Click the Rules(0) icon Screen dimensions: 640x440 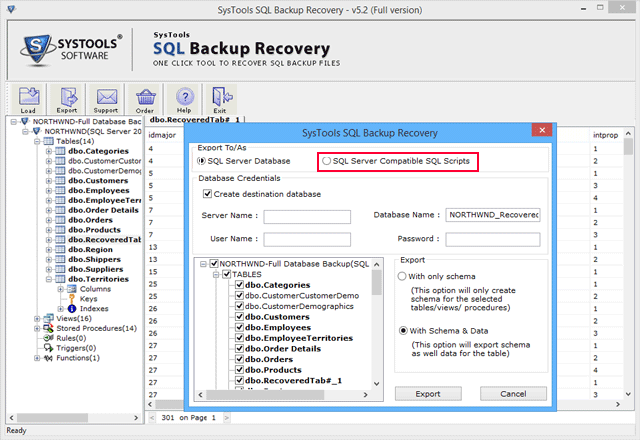[49, 338]
